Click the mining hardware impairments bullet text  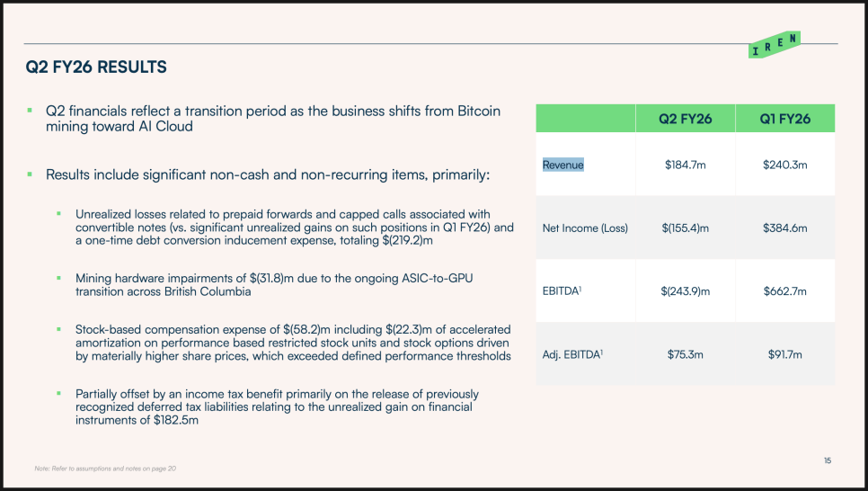pyautogui.click(x=273, y=285)
